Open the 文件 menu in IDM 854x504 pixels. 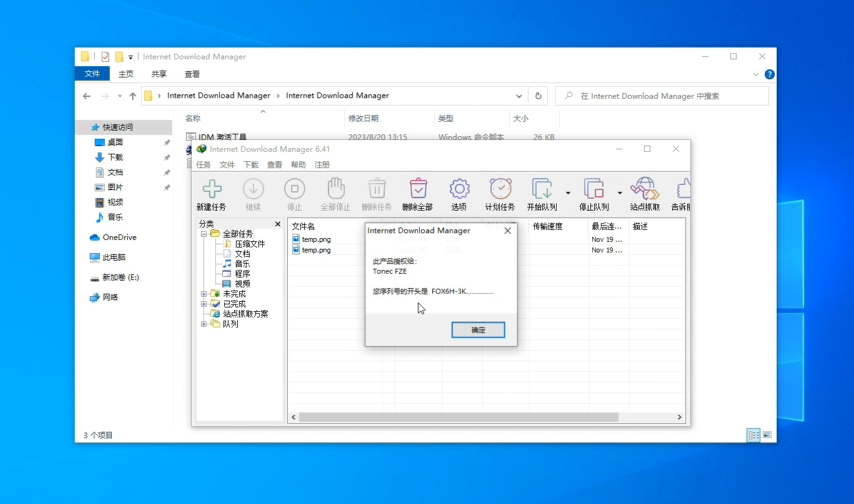click(227, 165)
